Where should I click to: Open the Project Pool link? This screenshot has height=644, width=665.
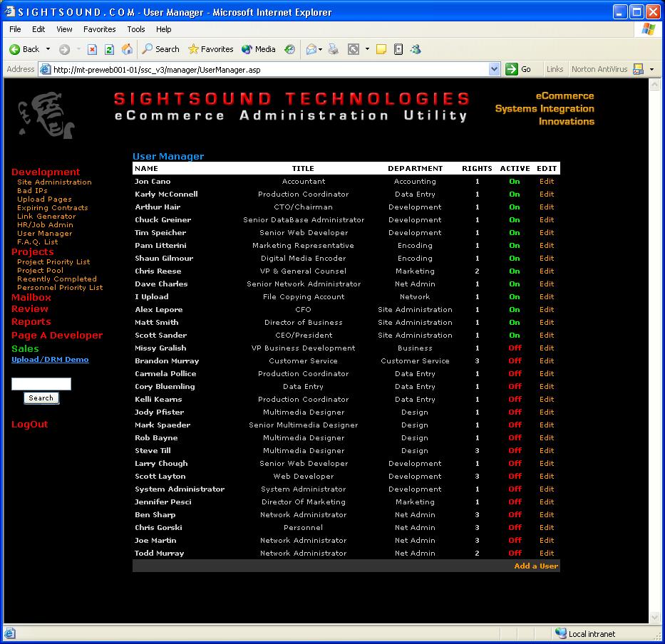pos(41,270)
